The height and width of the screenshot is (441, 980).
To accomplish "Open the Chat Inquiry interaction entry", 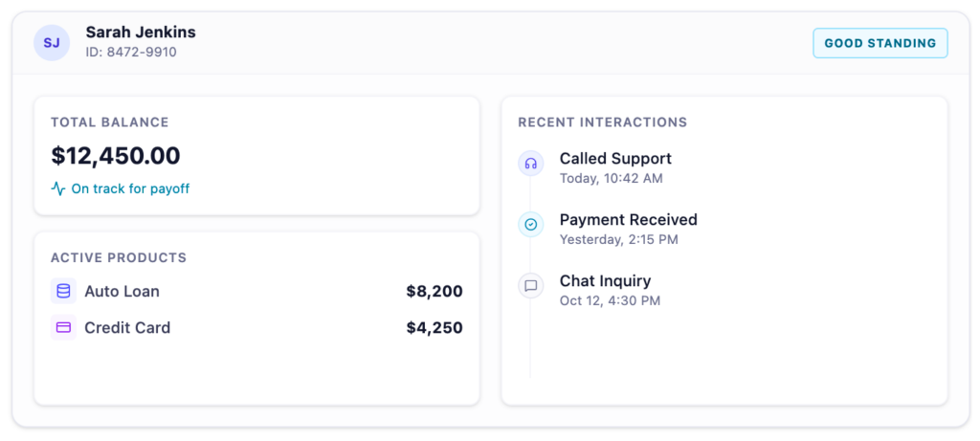I will (x=610, y=289).
